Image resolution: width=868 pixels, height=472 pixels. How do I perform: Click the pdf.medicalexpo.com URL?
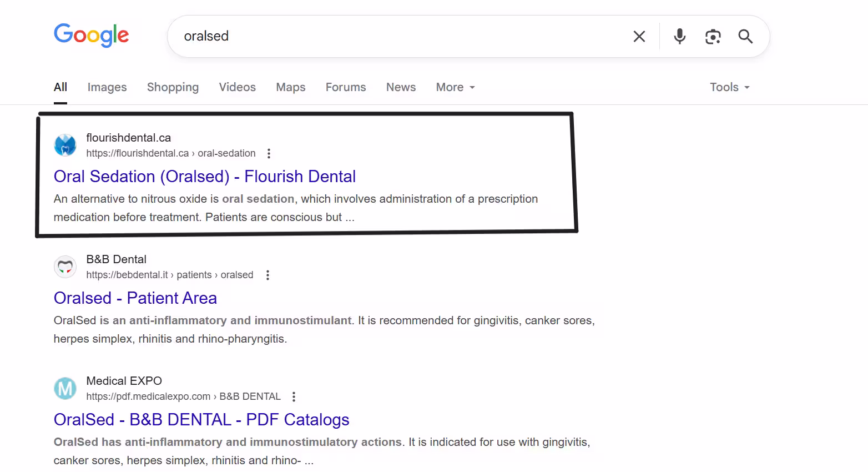(184, 396)
